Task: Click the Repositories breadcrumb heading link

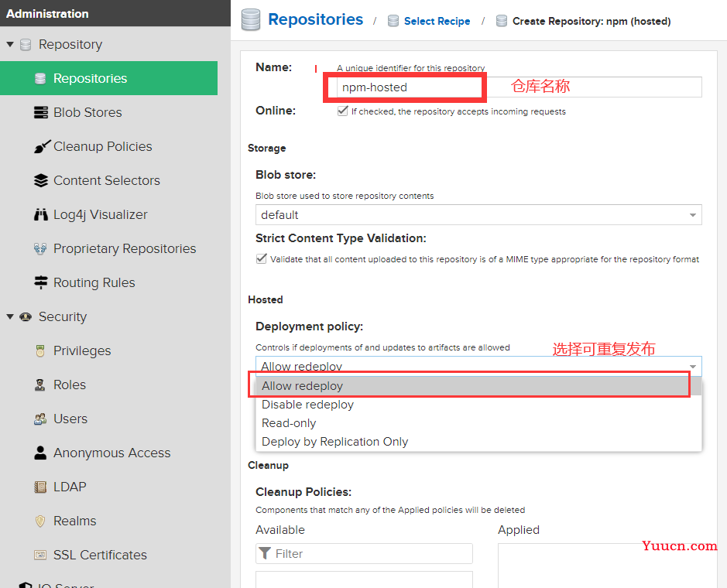Action: [315, 19]
